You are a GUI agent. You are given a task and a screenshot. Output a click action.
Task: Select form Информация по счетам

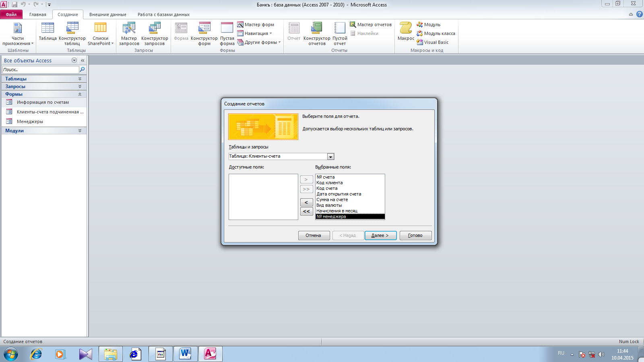point(44,102)
